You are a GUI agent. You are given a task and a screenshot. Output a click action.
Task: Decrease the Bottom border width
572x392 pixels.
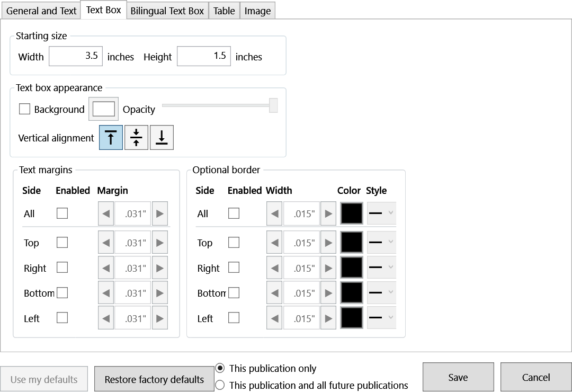point(274,293)
